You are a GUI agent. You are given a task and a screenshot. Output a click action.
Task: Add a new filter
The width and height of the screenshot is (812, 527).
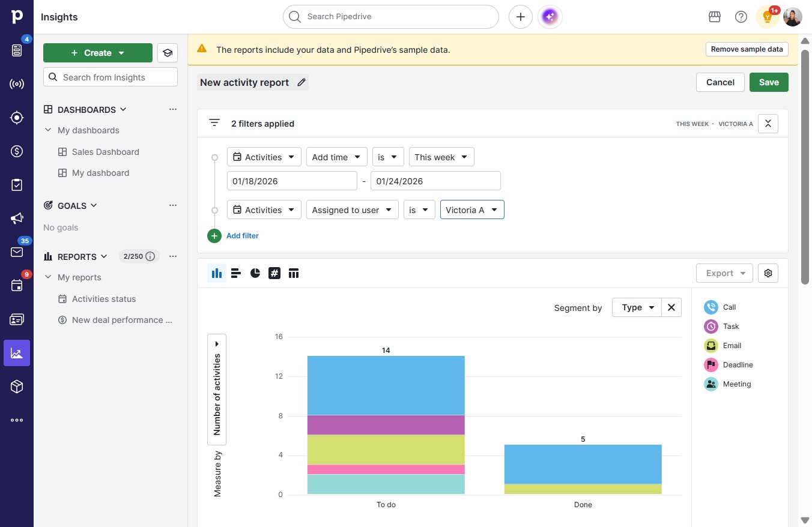[233, 236]
